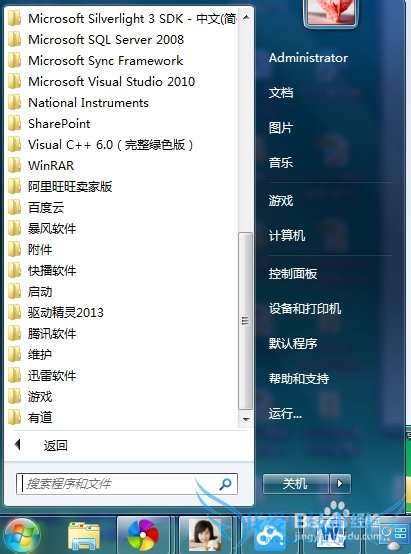Click the folder icon beside 启动
Viewport: 411px width, 554px height.
click(x=14, y=291)
